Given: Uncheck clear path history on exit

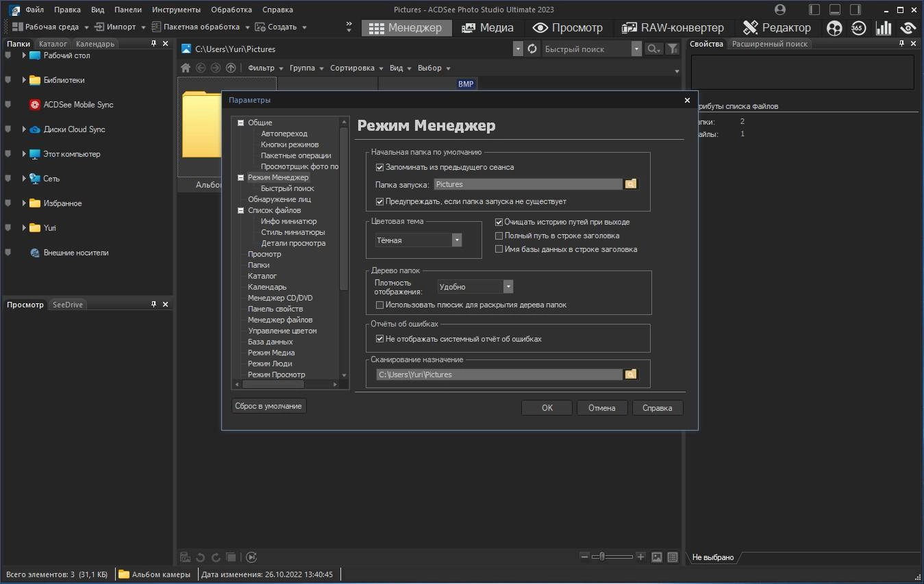Looking at the screenshot, I should 499,222.
